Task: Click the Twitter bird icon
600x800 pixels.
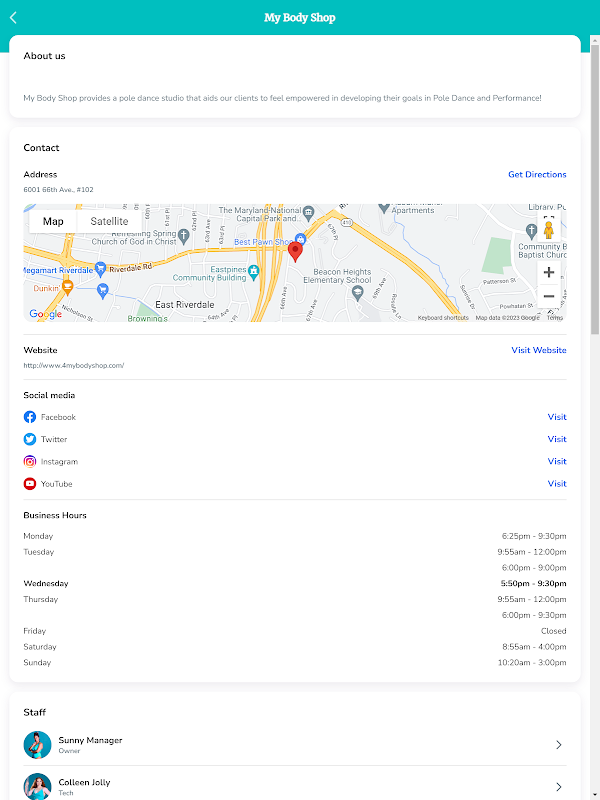Action: coord(30,439)
